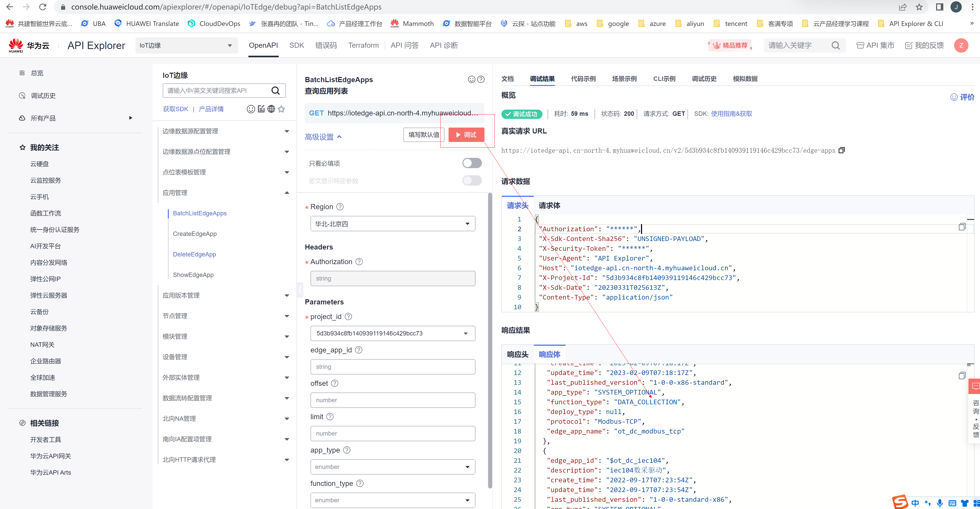Copy the real request URL icon
980x509 pixels.
tap(841, 150)
